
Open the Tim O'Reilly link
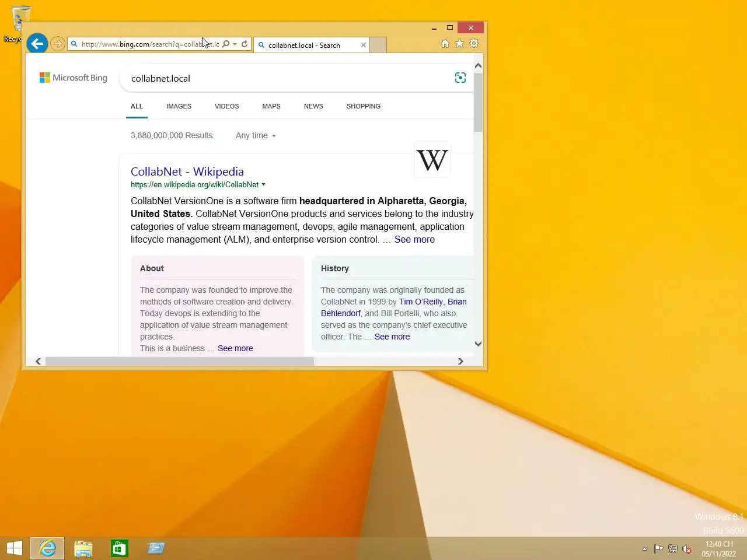click(421, 302)
